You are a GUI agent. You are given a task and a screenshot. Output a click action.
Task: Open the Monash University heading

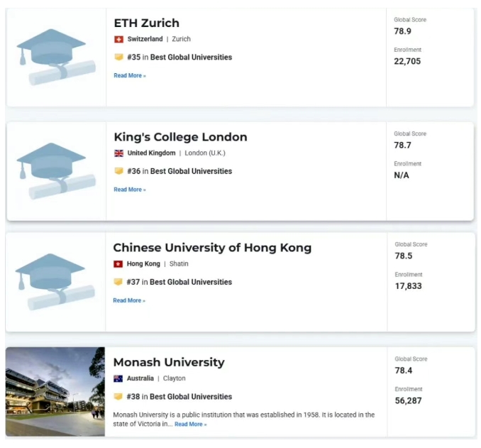tap(169, 362)
